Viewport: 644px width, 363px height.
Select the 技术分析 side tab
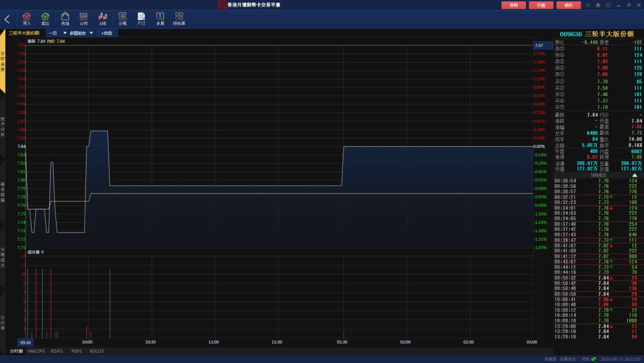point(2,127)
